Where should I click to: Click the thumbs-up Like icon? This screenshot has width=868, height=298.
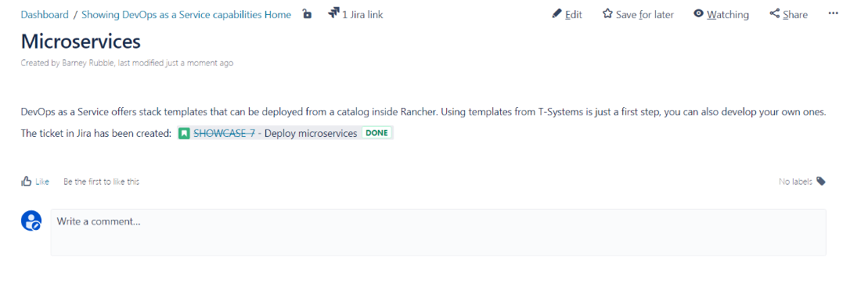(26, 181)
